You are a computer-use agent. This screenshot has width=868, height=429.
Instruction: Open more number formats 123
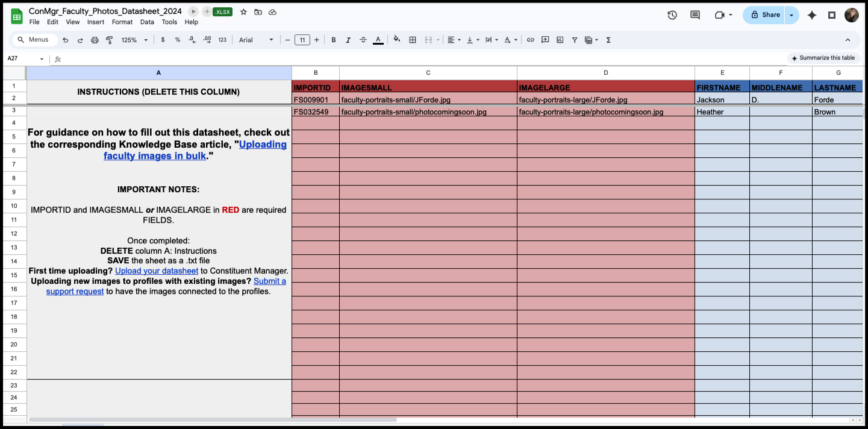pyautogui.click(x=222, y=40)
